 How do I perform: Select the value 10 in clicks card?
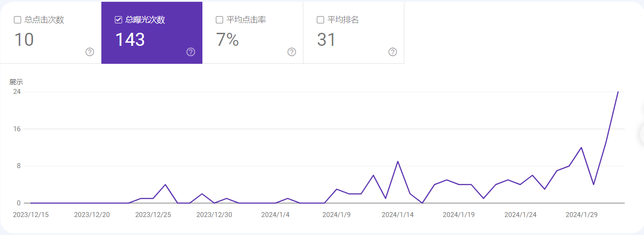(24, 40)
